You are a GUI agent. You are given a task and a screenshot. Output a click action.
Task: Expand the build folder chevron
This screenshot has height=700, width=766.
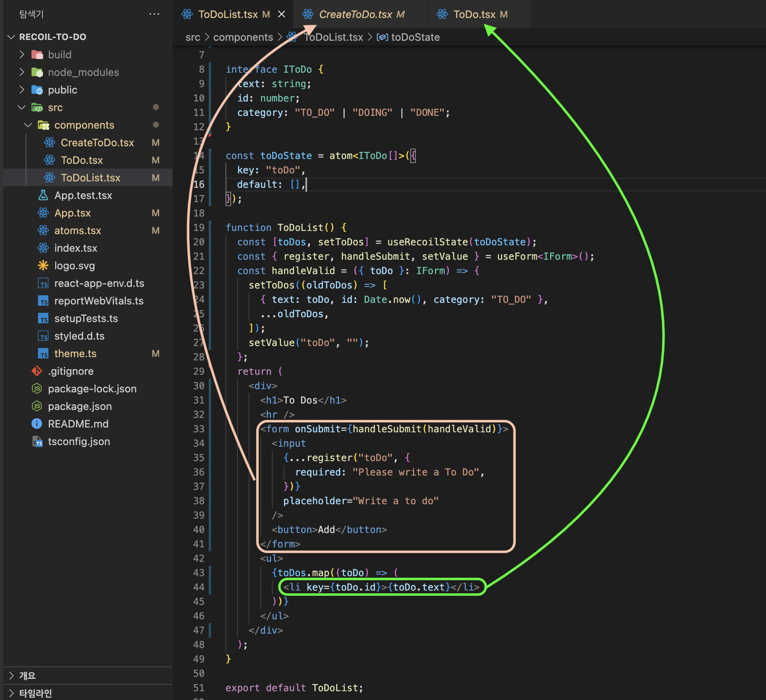tap(22, 54)
